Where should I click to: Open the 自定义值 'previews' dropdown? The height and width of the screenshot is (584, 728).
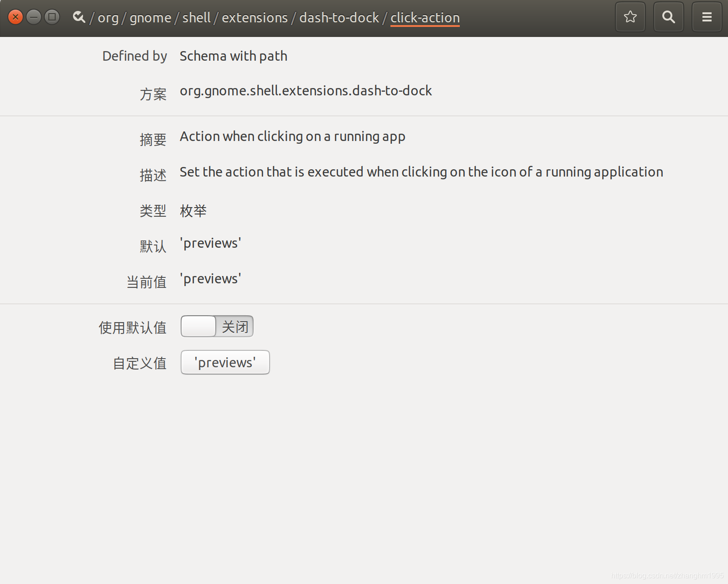point(225,362)
